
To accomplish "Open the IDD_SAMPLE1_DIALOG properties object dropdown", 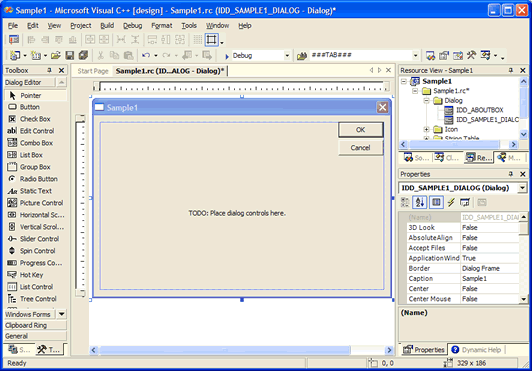I will (x=522, y=188).
